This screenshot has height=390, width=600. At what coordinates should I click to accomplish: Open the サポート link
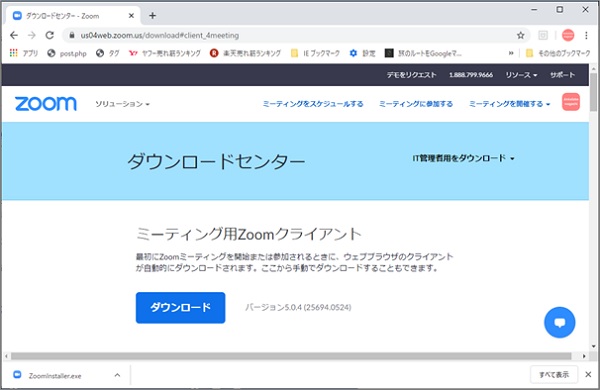[562, 75]
